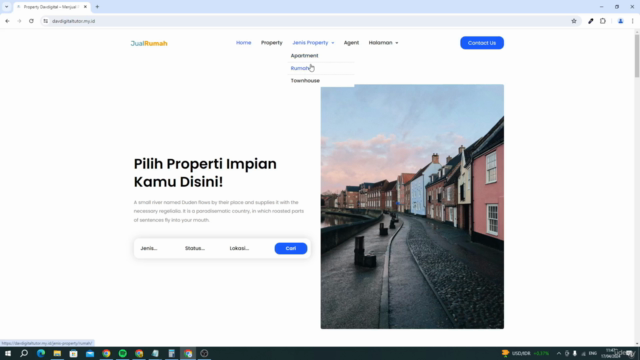The image size is (640, 360).
Task: Launch Microsoft Edge from taskbar
Action: click(x=41, y=353)
